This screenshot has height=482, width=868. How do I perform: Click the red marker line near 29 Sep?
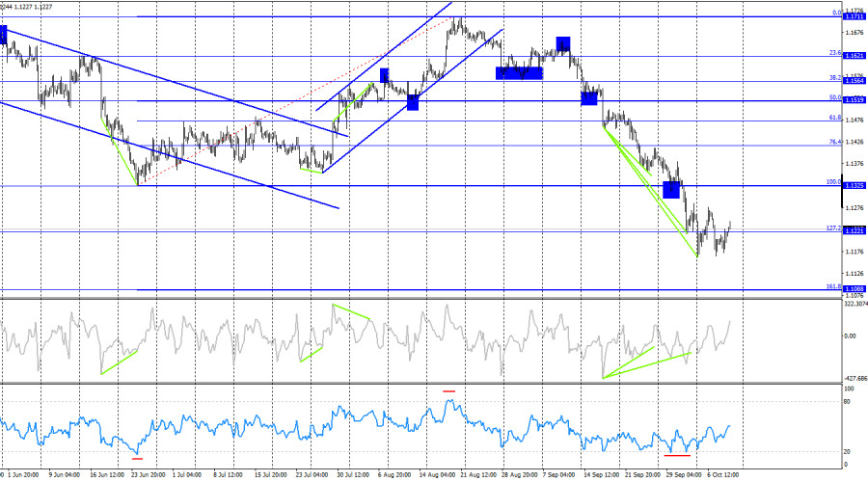tap(678, 455)
